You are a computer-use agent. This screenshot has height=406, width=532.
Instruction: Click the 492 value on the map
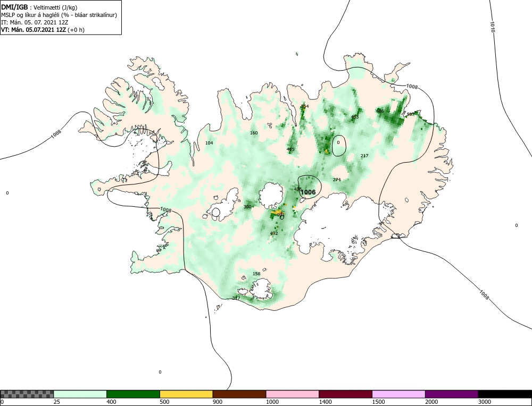click(274, 233)
